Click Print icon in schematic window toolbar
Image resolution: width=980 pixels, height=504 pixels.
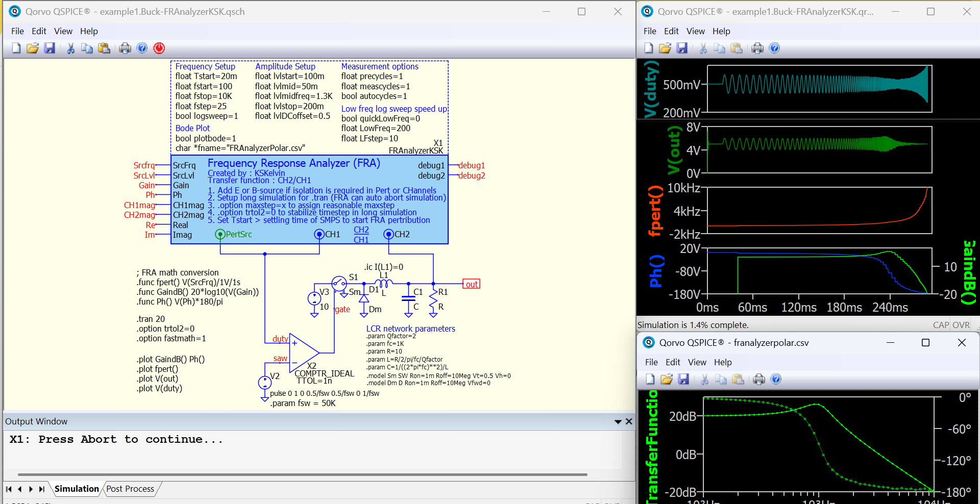point(125,48)
